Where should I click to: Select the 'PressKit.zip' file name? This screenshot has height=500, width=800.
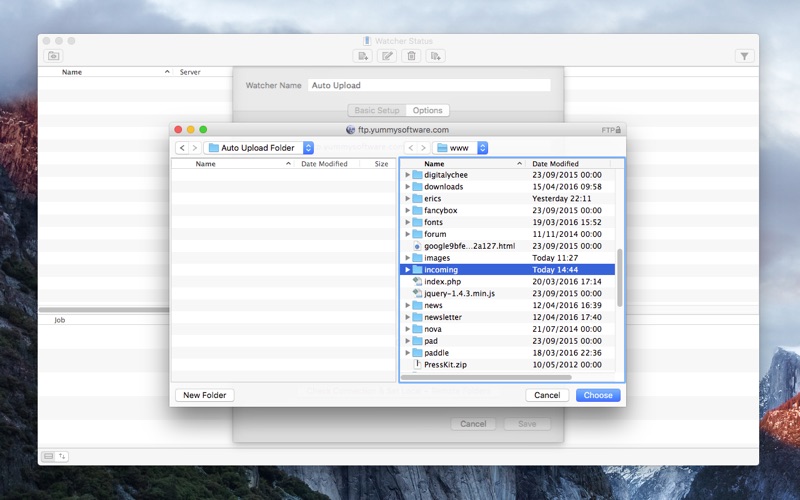click(x=445, y=365)
